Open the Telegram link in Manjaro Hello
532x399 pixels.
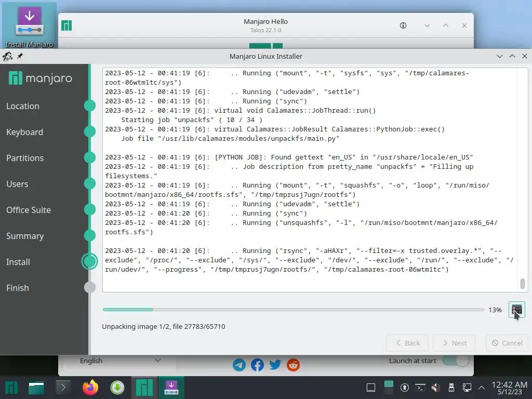coord(239,365)
